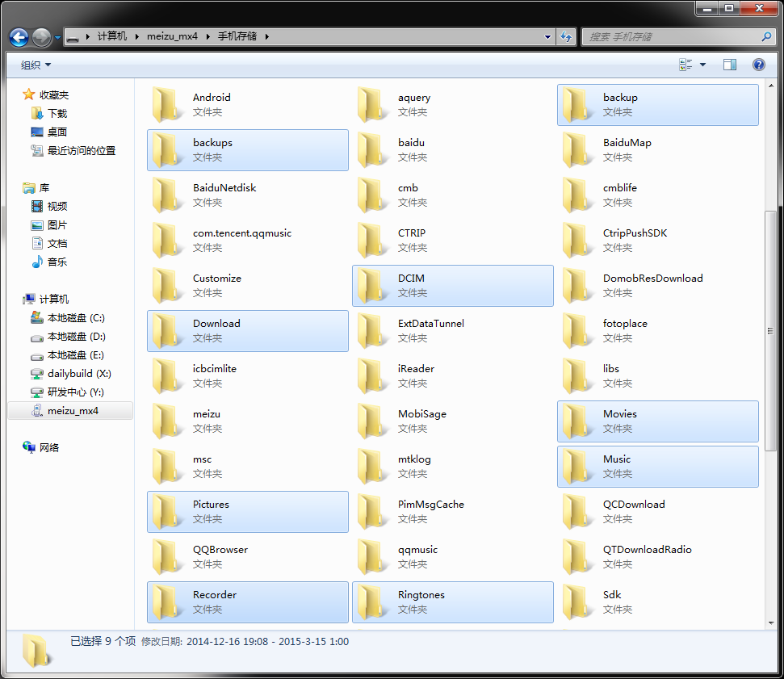Image resolution: width=784 pixels, height=679 pixels.
Task: Select the Android folder icon
Action: click(166, 104)
